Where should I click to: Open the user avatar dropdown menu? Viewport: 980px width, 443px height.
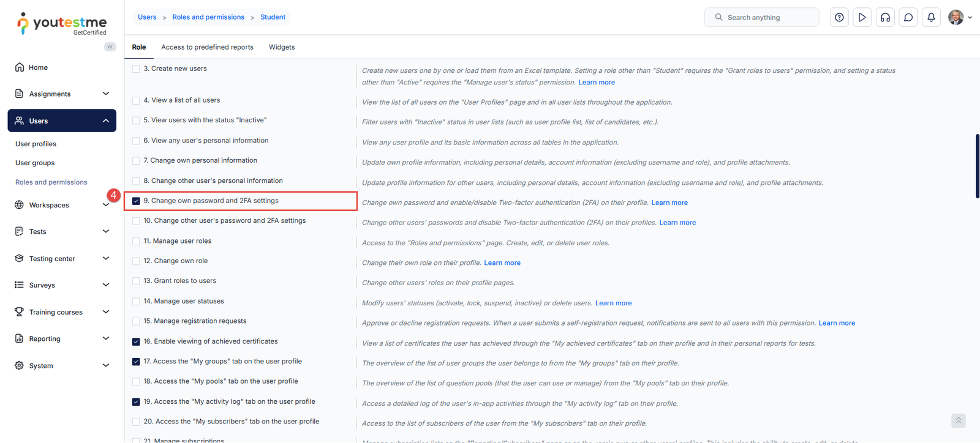click(959, 17)
